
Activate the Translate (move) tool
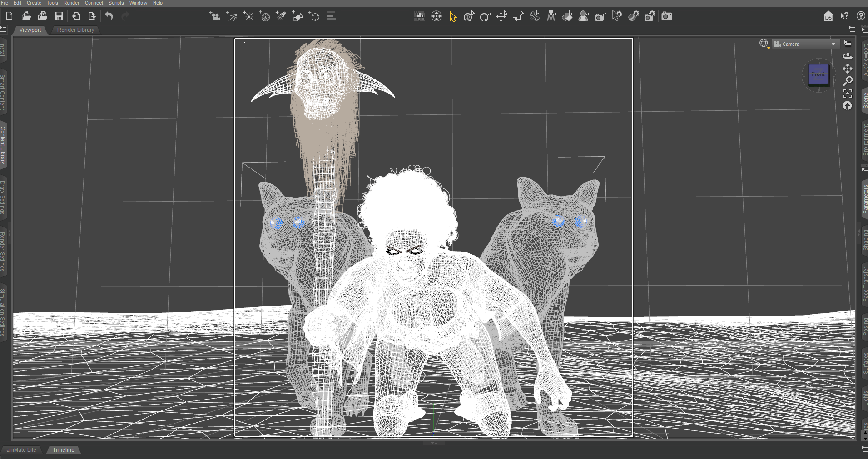coord(501,16)
